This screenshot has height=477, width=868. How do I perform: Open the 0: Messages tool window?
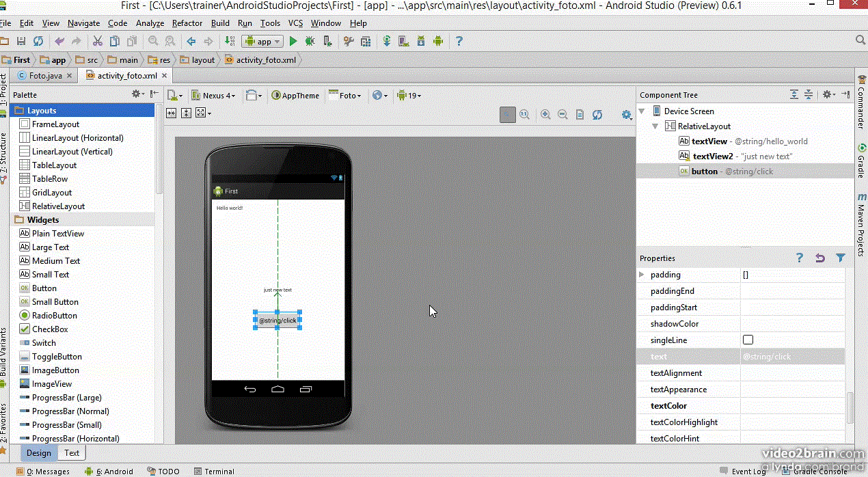tap(42, 471)
